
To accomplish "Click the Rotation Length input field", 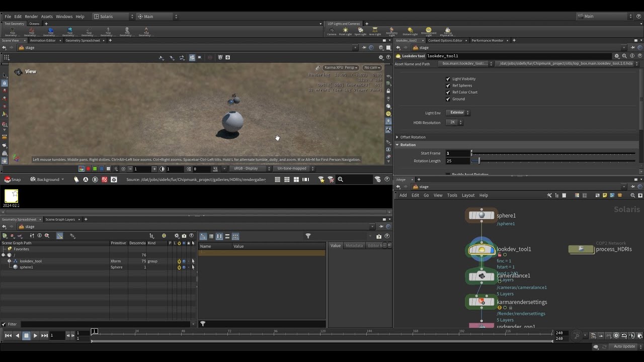I will [x=457, y=161].
